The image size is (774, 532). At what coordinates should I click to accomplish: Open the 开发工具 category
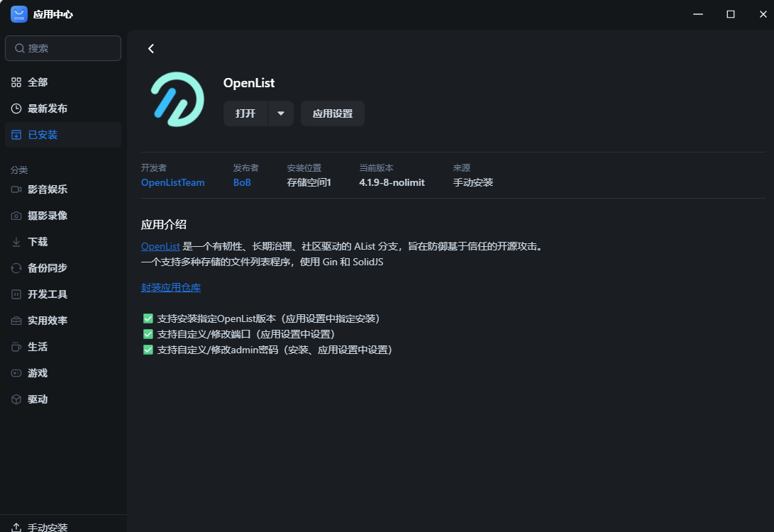[63, 294]
